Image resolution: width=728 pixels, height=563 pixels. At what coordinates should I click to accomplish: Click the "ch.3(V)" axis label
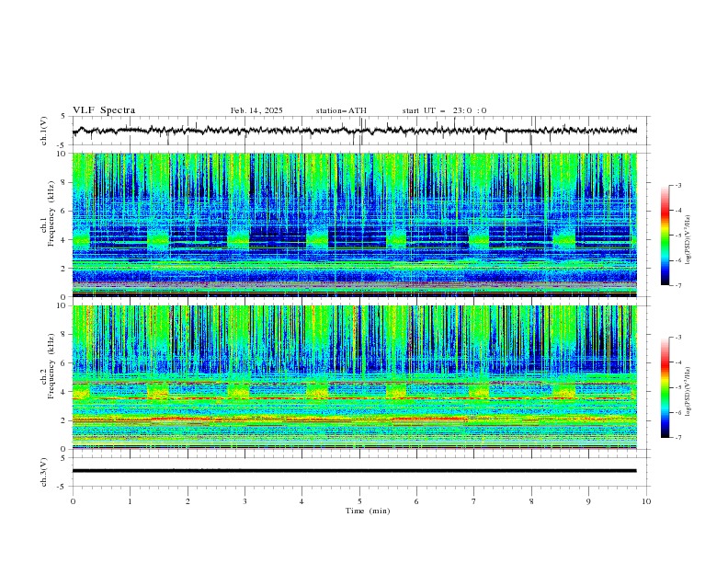(44, 472)
